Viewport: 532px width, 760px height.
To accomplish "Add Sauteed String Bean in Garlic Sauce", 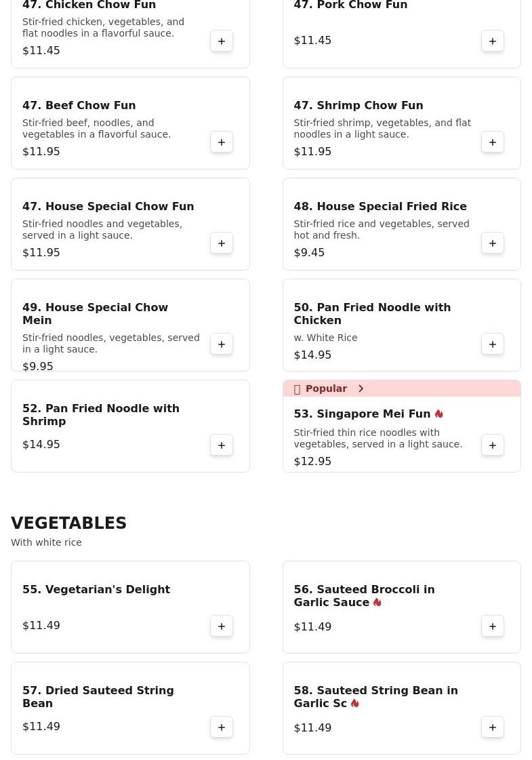I will (x=493, y=727).
